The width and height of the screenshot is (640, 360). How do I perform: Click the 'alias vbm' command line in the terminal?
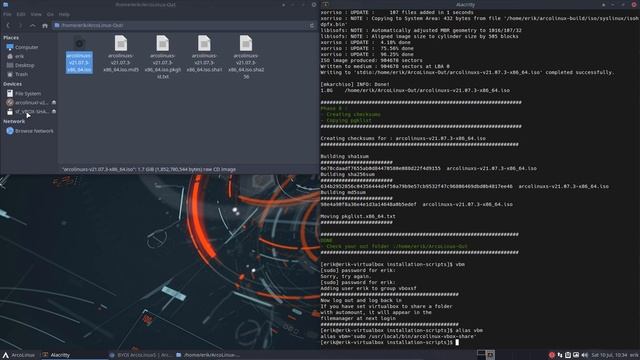(x=402, y=331)
